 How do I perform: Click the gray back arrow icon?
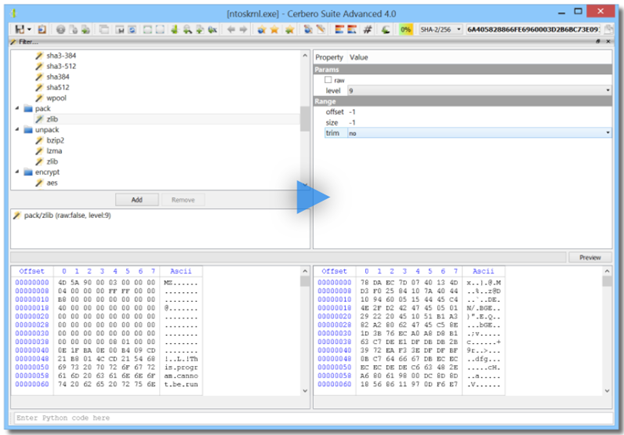(x=231, y=29)
